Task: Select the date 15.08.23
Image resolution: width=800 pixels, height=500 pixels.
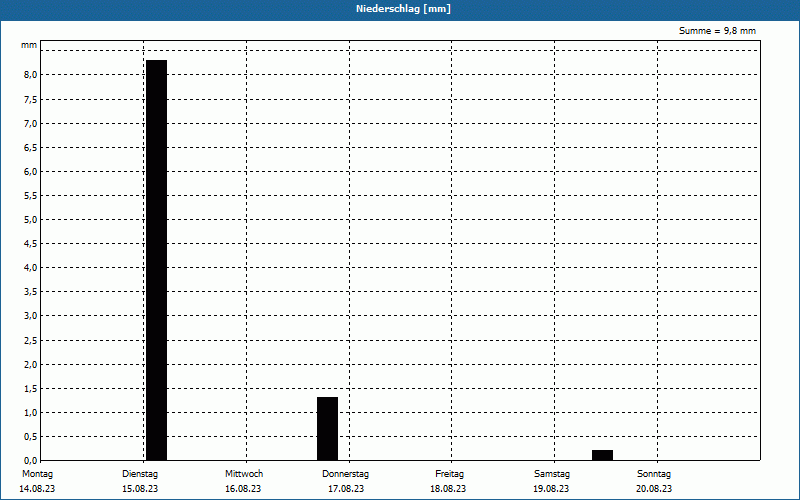Action: click(140, 488)
